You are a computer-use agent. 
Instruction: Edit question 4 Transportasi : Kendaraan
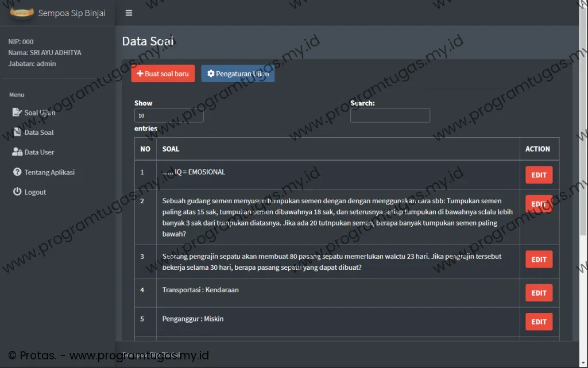539,293
